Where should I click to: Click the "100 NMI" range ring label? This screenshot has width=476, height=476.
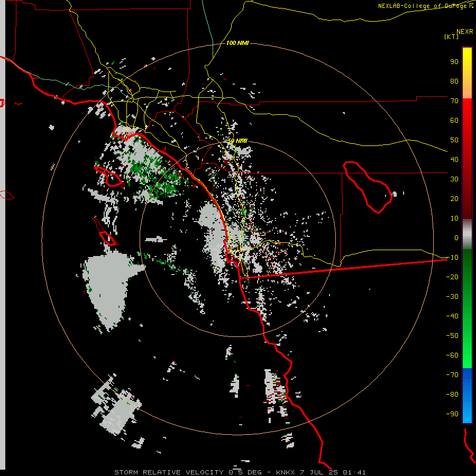click(237, 43)
